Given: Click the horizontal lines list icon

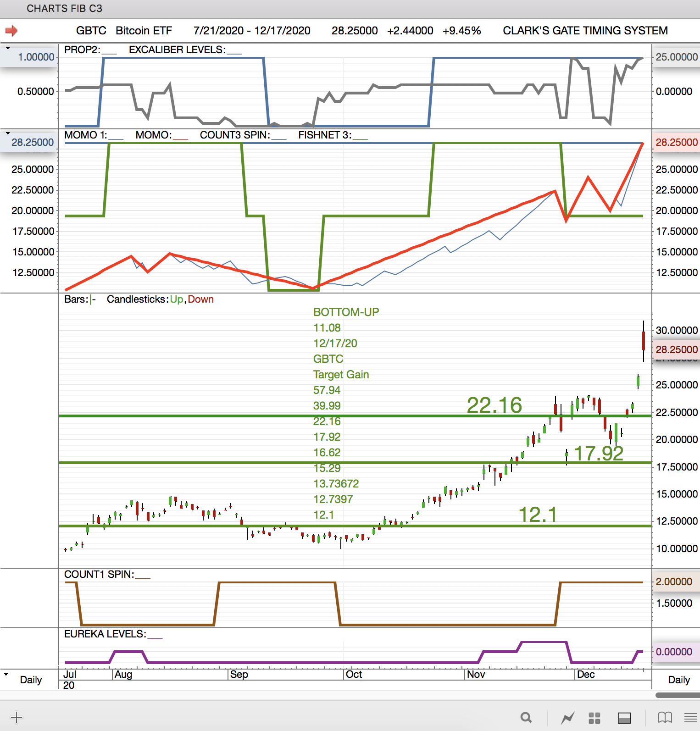Looking at the screenshot, I should point(690,717).
